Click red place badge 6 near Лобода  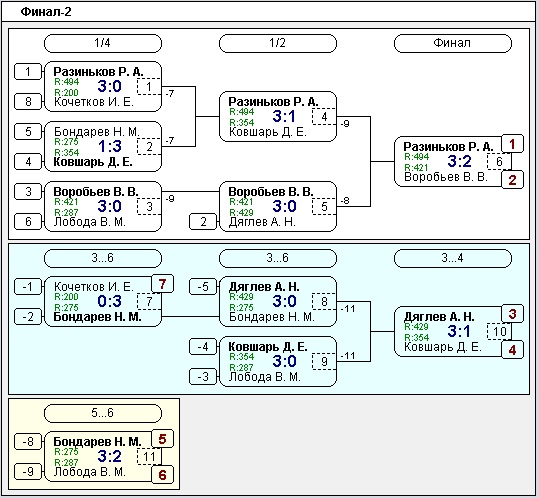point(162,475)
